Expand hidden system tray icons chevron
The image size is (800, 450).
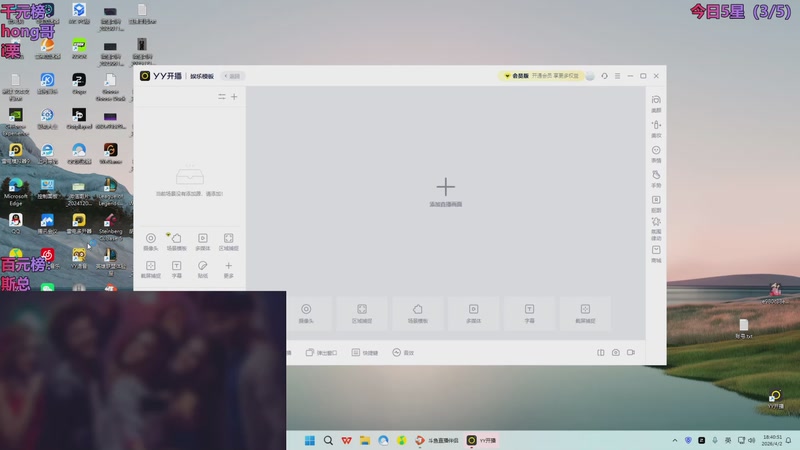pyautogui.click(x=675, y=440)
